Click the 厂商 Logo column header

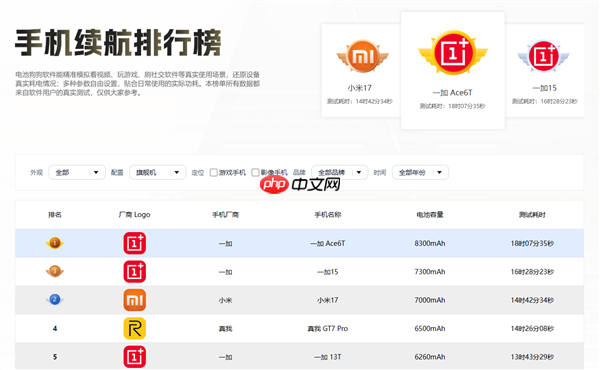point(134,215)
